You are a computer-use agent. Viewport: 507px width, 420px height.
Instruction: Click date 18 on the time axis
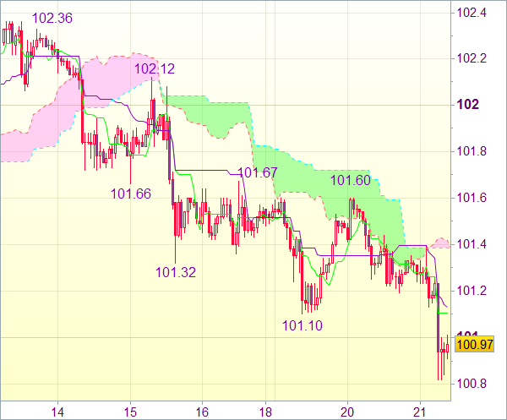coord(266,412)
